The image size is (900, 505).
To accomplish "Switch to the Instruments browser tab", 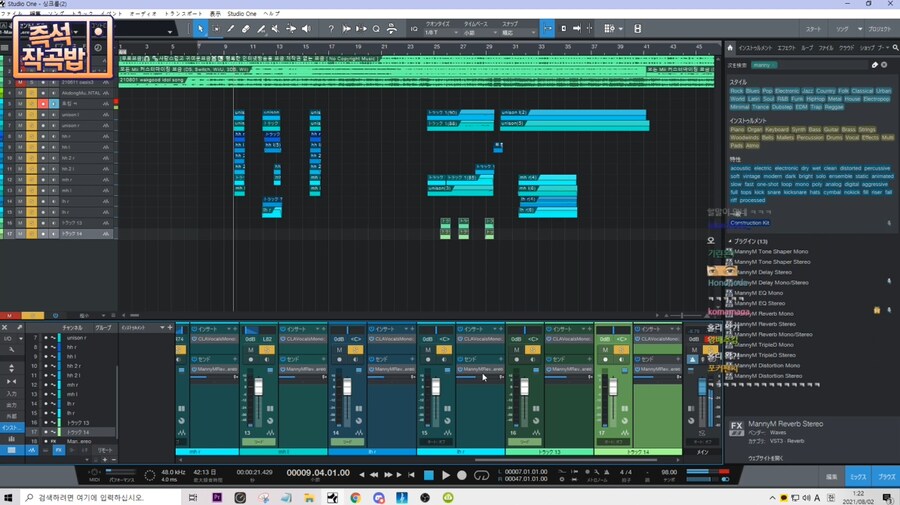I will [x=755, y=48].
